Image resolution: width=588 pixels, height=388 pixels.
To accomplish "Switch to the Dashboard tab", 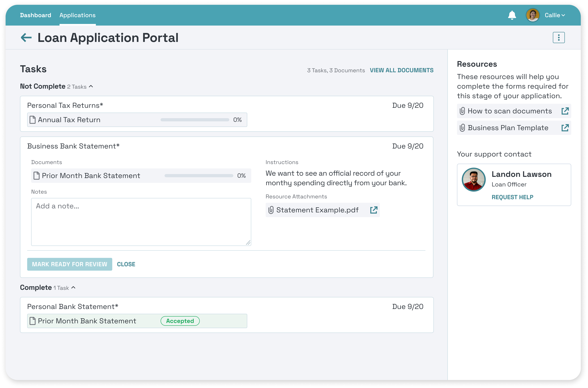I will pyautogui.click(x=35, y=15).
